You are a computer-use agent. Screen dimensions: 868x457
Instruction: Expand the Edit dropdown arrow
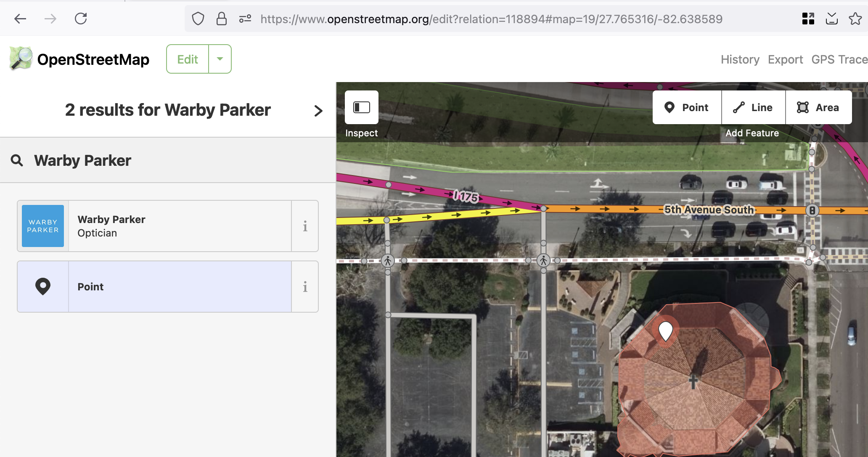point(220,59)
